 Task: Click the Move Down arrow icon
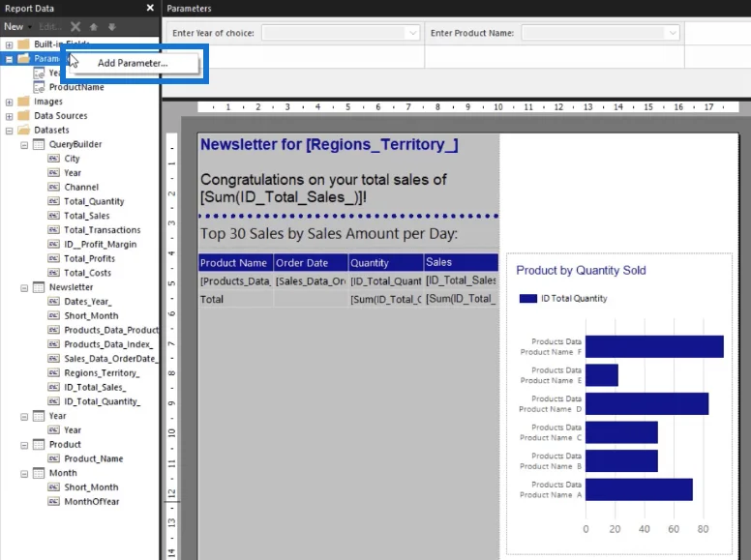click(112, 27)
